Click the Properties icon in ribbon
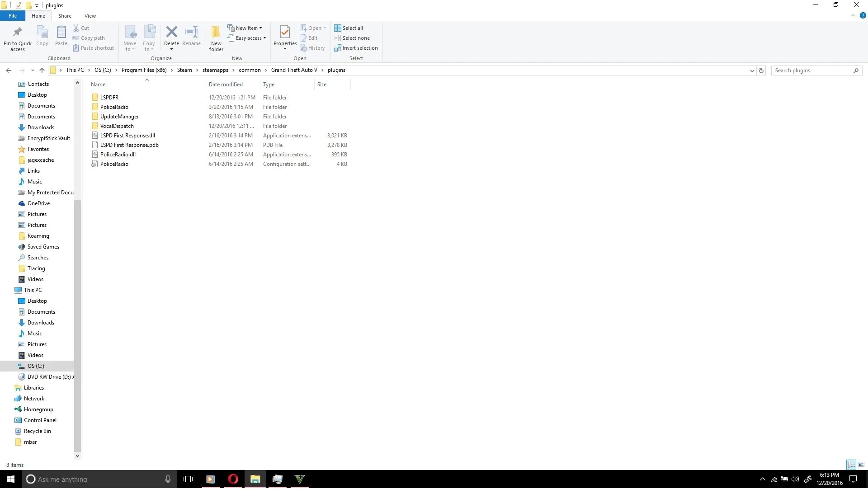Screen dimensions: 868x489 (285, 32)
